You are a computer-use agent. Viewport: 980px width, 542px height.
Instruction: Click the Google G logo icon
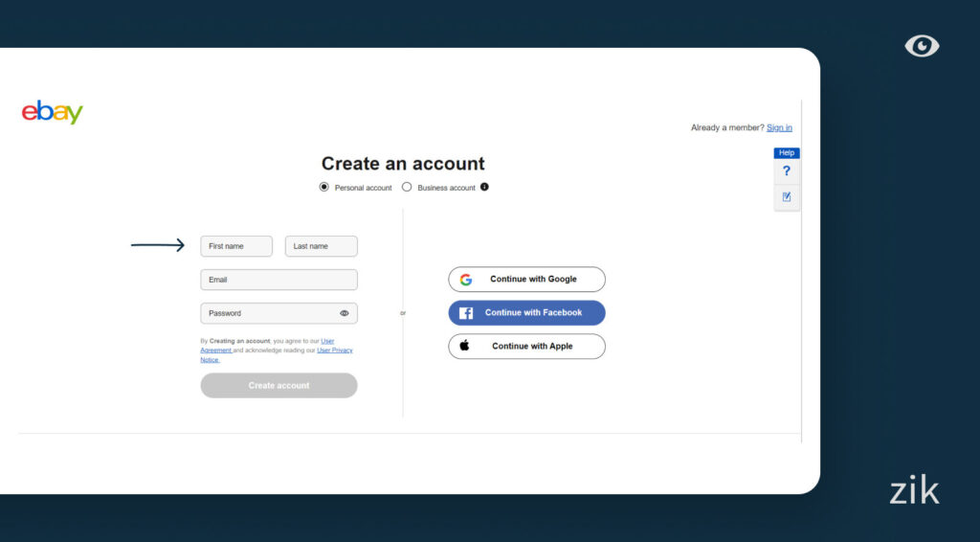tap(466, 280)
